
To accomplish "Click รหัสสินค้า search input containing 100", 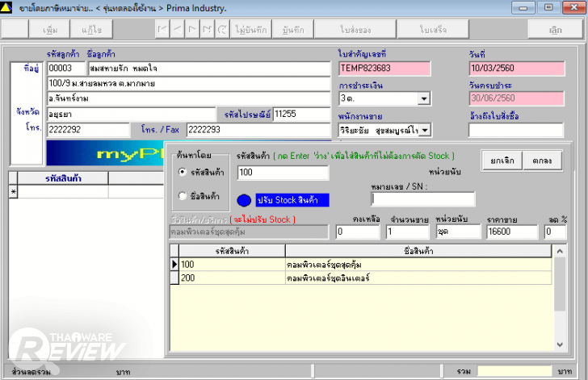I will [x=283, y=173].
